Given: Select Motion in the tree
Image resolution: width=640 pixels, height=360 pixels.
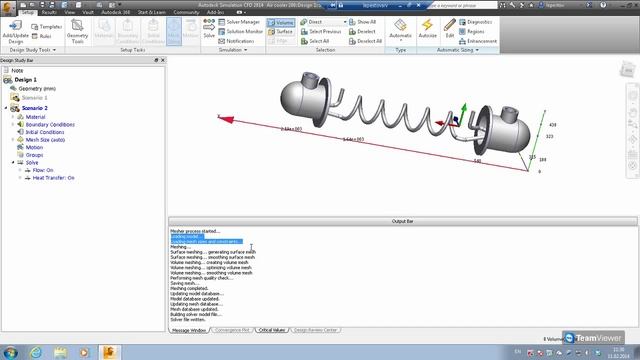Looking at the screenshot, I should [34, 147].
